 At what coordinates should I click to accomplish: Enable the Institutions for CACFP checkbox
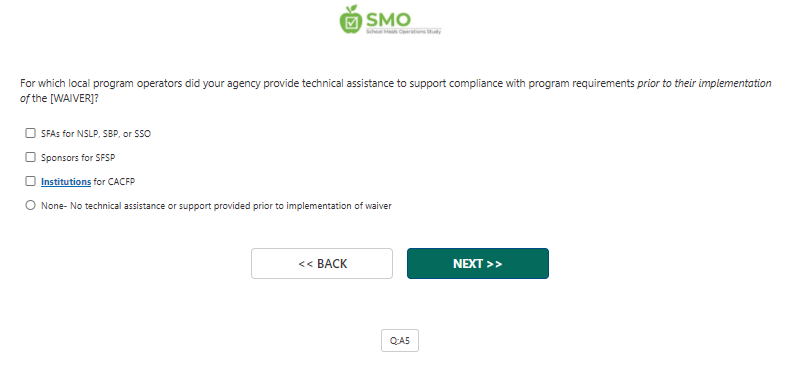31,181
